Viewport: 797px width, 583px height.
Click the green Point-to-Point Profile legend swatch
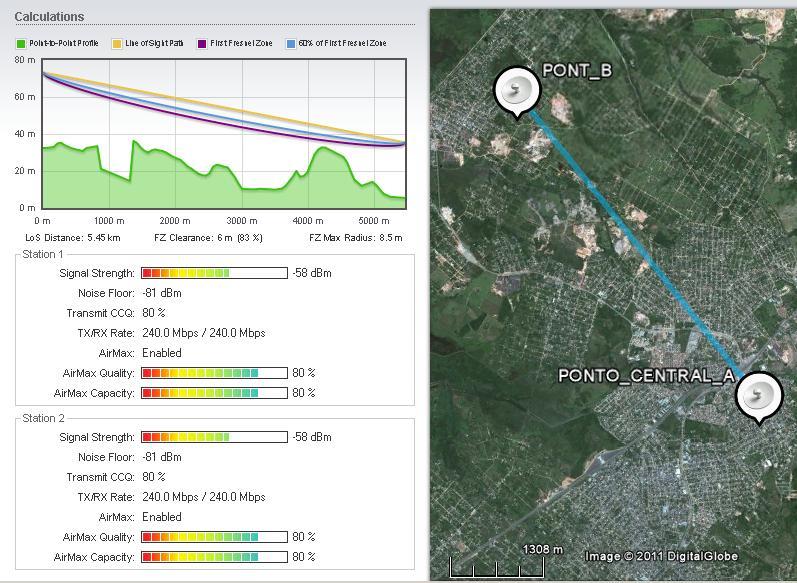[x=21, y=44]
